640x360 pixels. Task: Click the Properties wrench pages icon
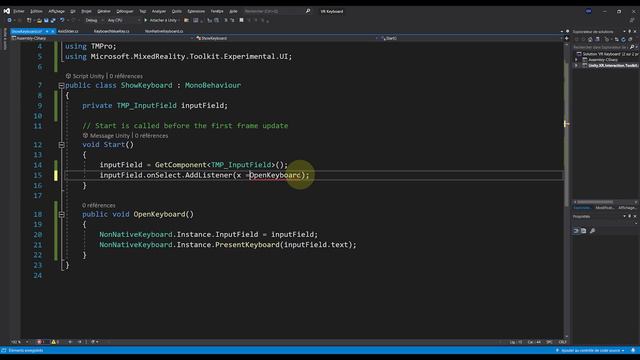tap(593, 231)
